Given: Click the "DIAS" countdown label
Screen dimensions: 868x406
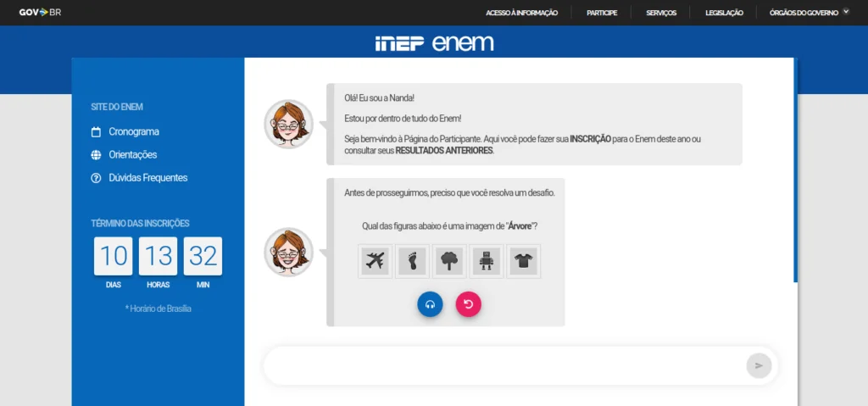Looking at the screenshot, I should [x=114, y=286].
